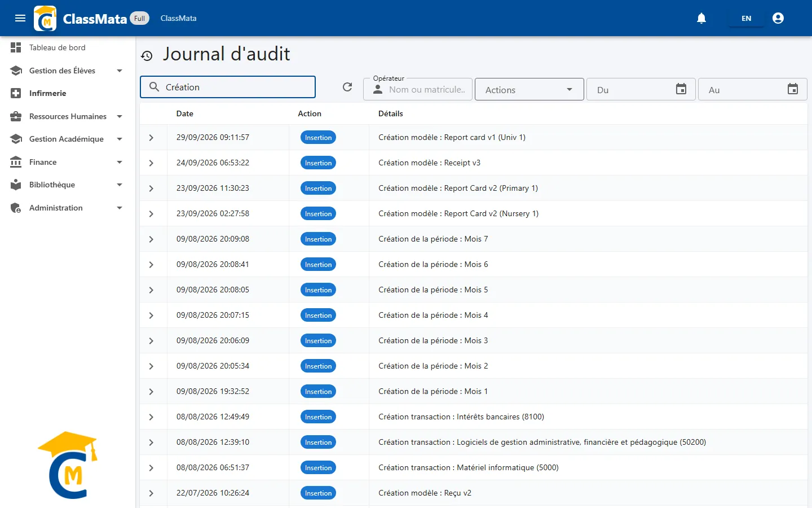
Task: Click the Finance bank icon
Action: [16, 162]
